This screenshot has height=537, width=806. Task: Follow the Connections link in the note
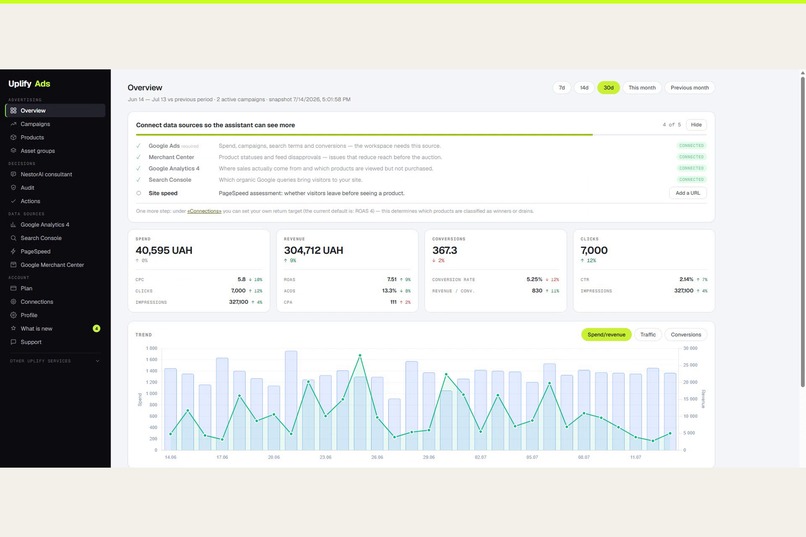point(204,211)
